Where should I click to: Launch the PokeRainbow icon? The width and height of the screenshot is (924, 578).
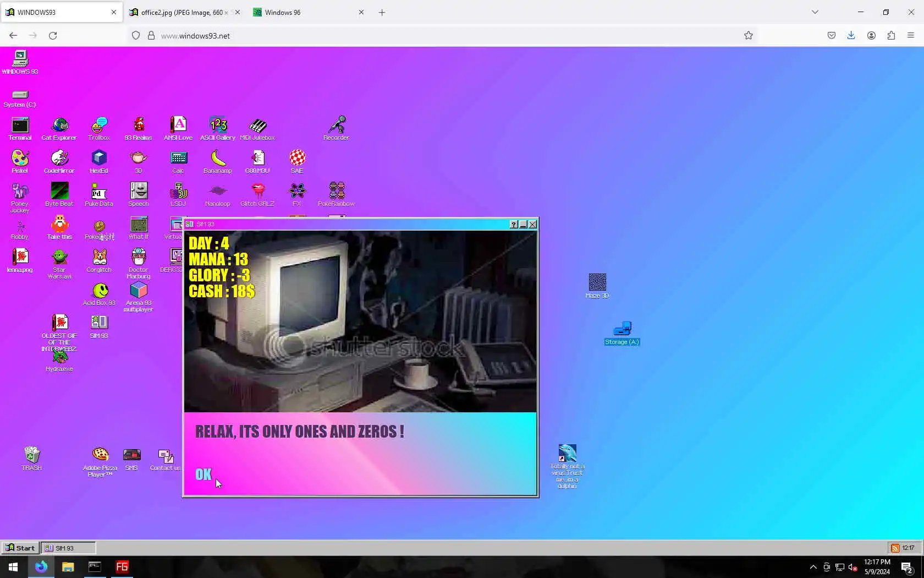337,195
